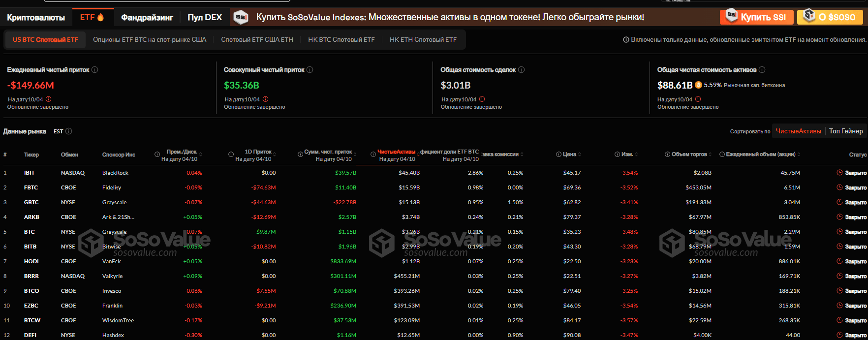
Task: Click info icon beside Совокупный чистый приток
Action: (310, 70)
